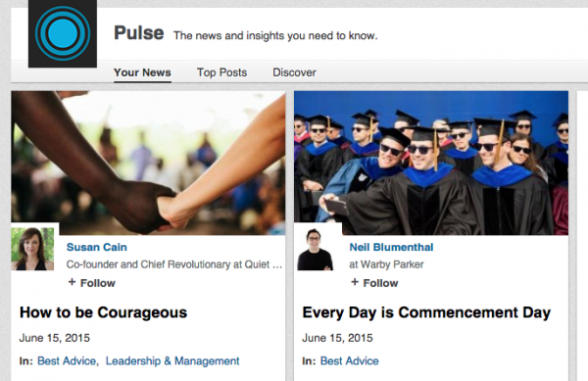Screen dimensions: 588x381
Task: Open Susan Cain's profile photo
Action: click(32, 249)
